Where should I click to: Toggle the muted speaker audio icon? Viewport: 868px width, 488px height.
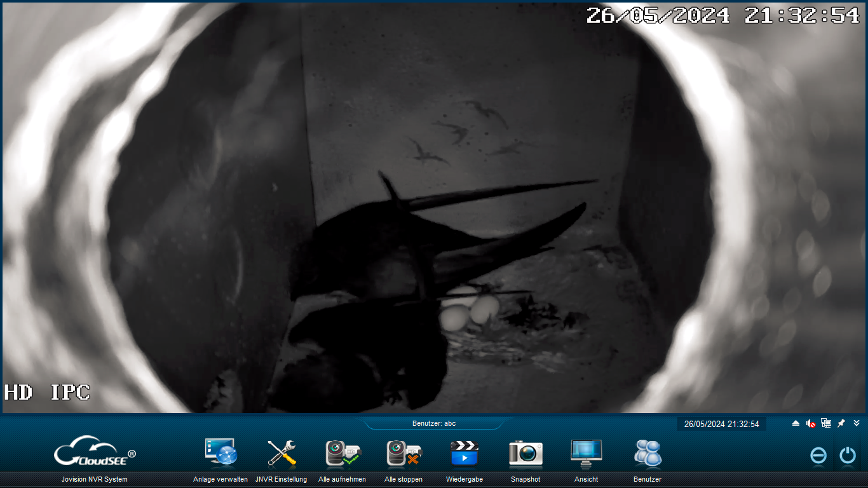811,423
